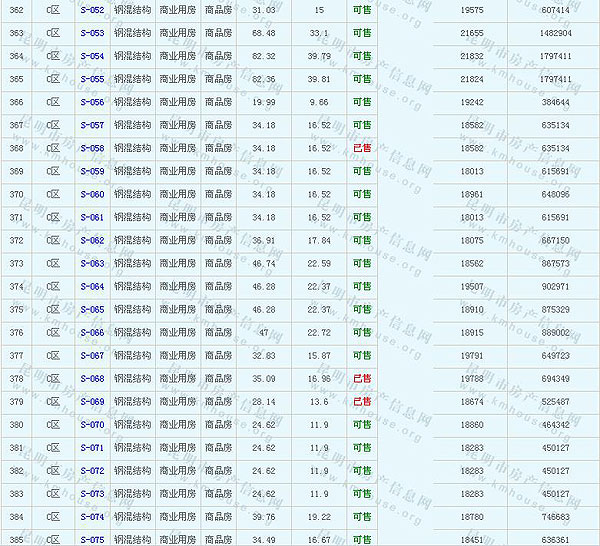
Task: Click 可售 status for unit S-065
Action: [362, 310]
